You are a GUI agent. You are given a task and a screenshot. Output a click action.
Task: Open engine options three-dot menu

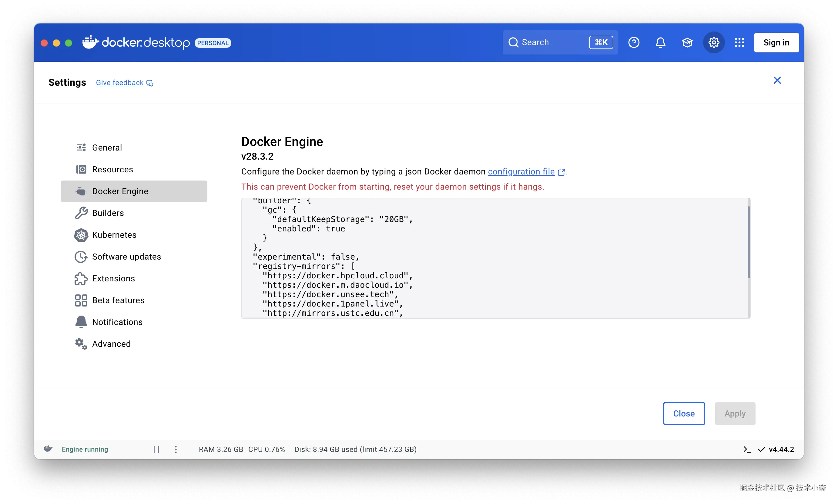(176, 449)
